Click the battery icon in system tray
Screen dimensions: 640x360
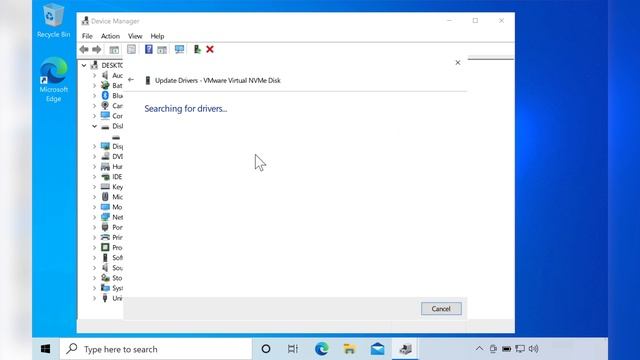pos(507,349)
